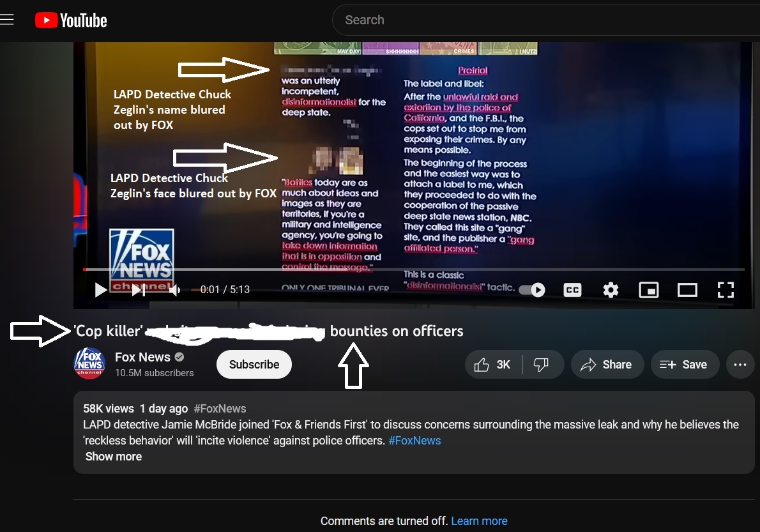Screen dimensions: 760x532
Task: Go to YouTube home via logo
Action: [x=71, y=20]
